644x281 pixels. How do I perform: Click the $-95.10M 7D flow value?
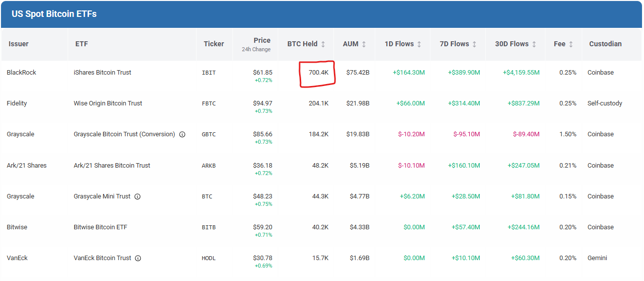(466, 134)
